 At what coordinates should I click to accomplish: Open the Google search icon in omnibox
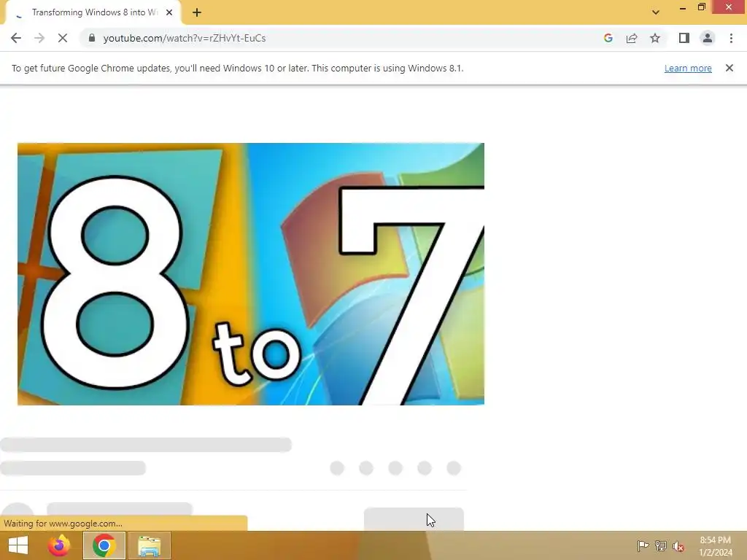[608, 38]
